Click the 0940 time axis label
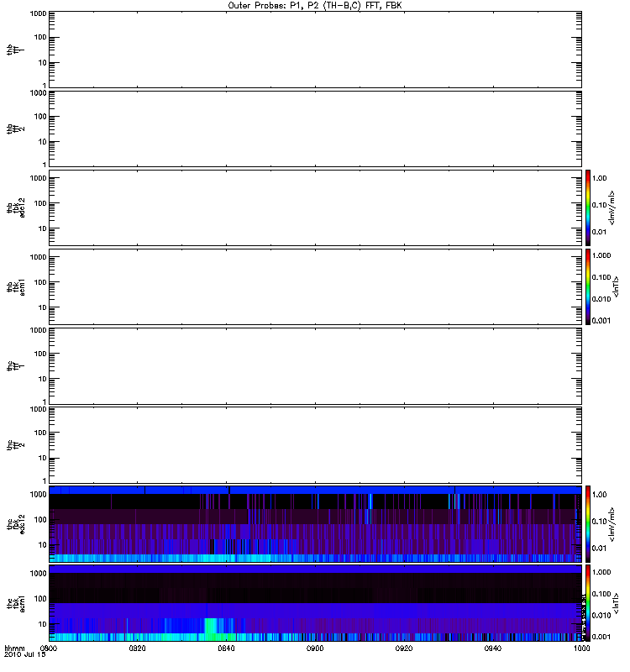 pos(493,648)
